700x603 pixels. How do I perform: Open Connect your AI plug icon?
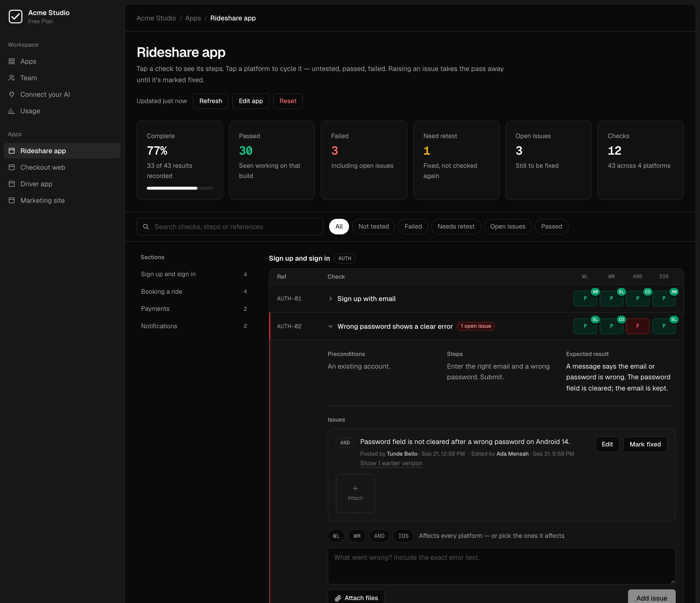point(11,94)
